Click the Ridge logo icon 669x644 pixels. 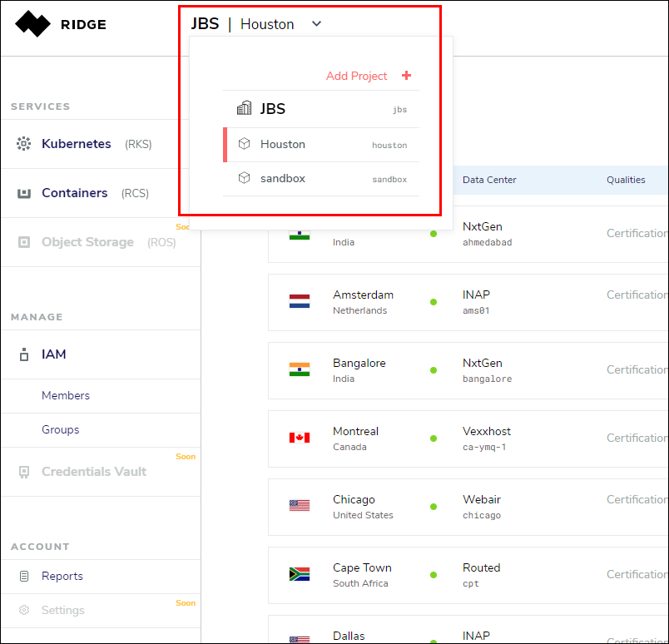pyautogui.click(x=32, y=24)
